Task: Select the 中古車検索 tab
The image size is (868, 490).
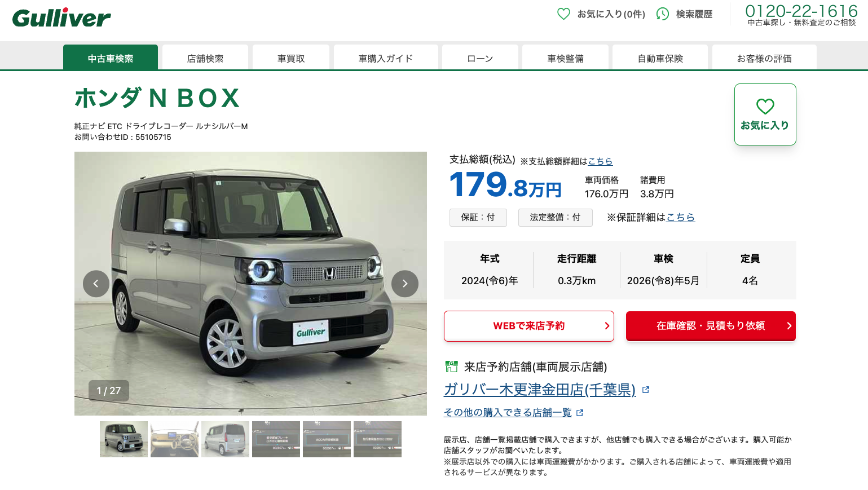Action: click(111, 58)
